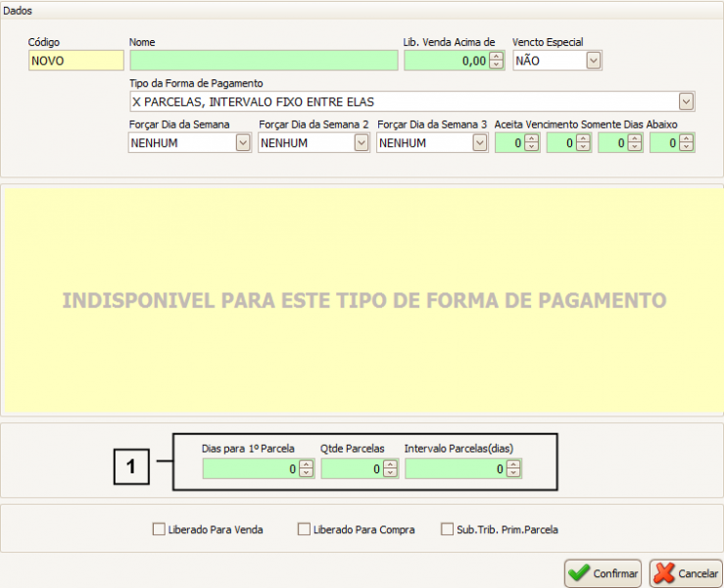Click the Código field

coord(75,61)
